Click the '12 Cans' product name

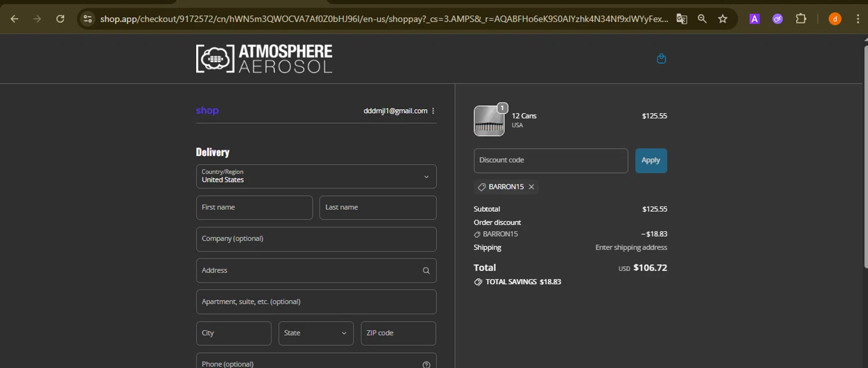click(x=524, y=116)
